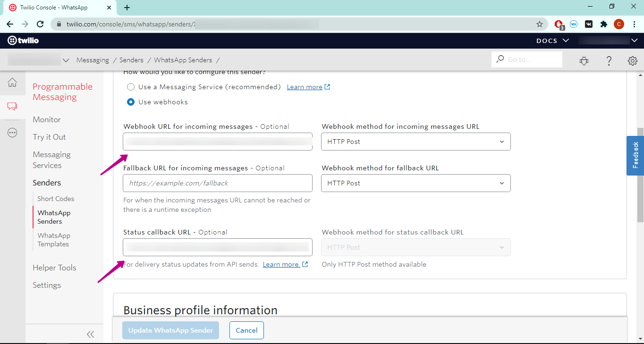
Task: Expand the DOCS dropdown
Action: point(552,41)
